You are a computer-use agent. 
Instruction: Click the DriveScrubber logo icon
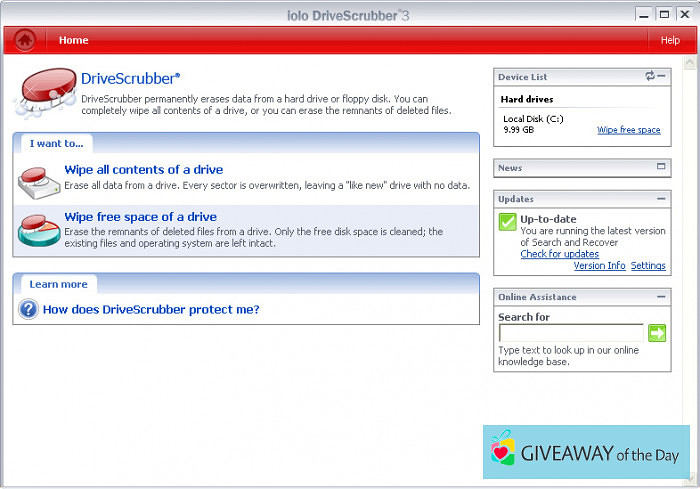point(45,93)
